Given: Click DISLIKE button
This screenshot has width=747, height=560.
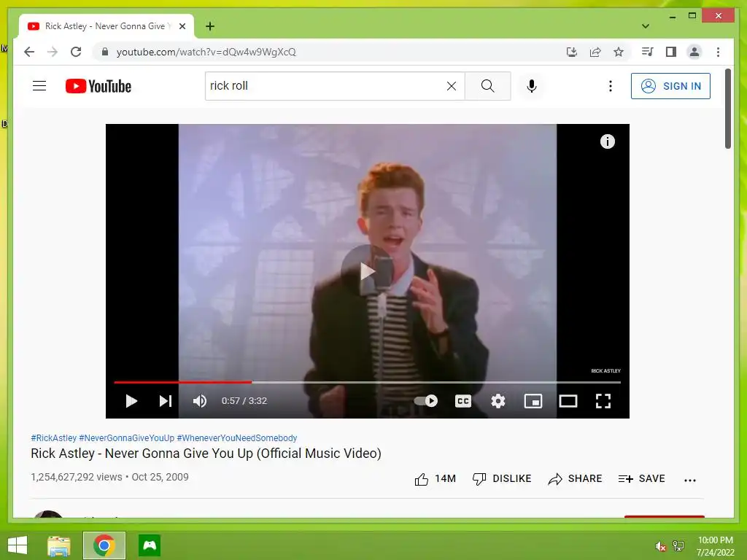Looking at the screenshot, I should pos(502,478).
